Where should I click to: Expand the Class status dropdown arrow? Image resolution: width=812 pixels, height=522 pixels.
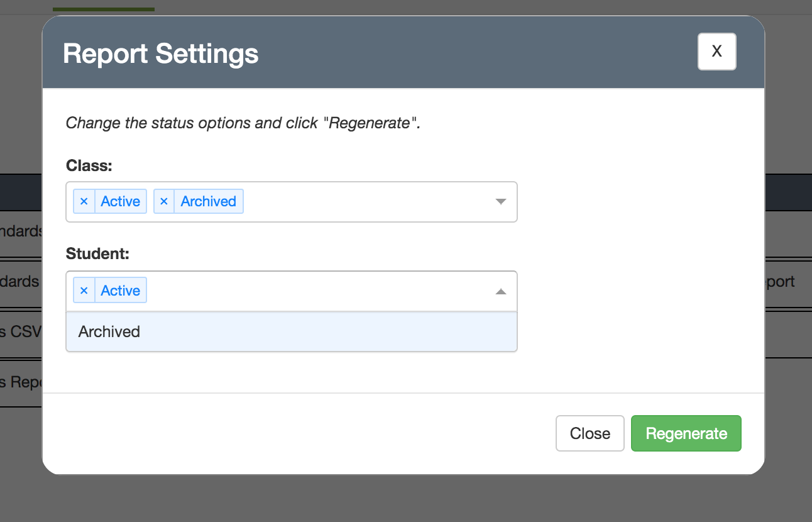(x=500, y=202)
